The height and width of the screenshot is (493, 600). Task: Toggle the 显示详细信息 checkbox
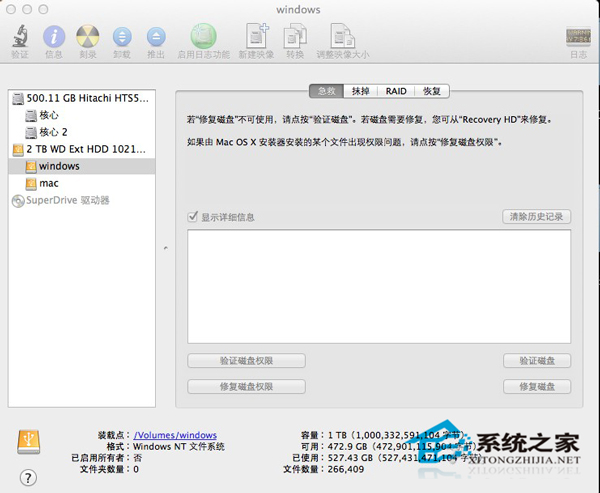coord(193,217)
